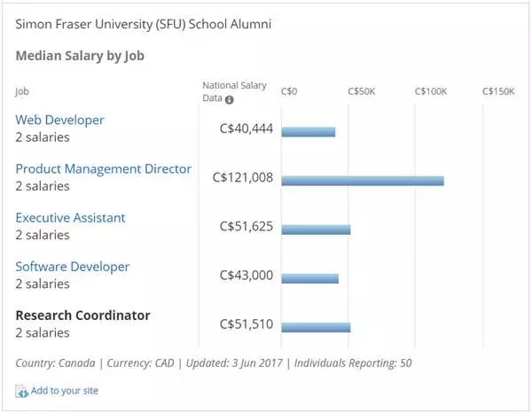This screenshot has width=532, height=413.
Task: Click the Add to your site icon
Action: point(22,391)
